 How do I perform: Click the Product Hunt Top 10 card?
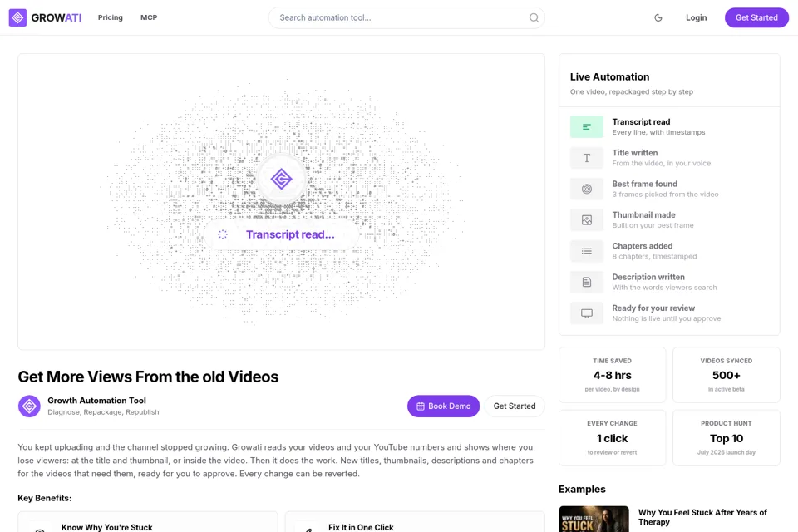pyautogui.click(x=726, y=438)
